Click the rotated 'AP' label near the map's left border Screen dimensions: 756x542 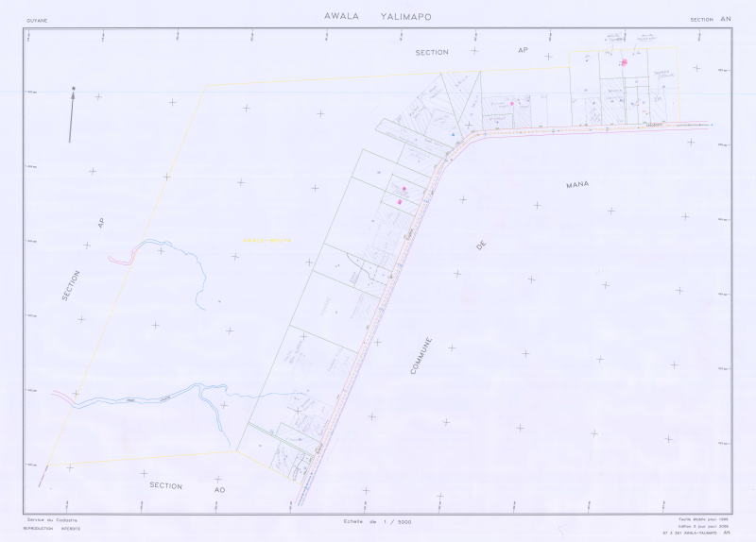[x=101, y=223]
